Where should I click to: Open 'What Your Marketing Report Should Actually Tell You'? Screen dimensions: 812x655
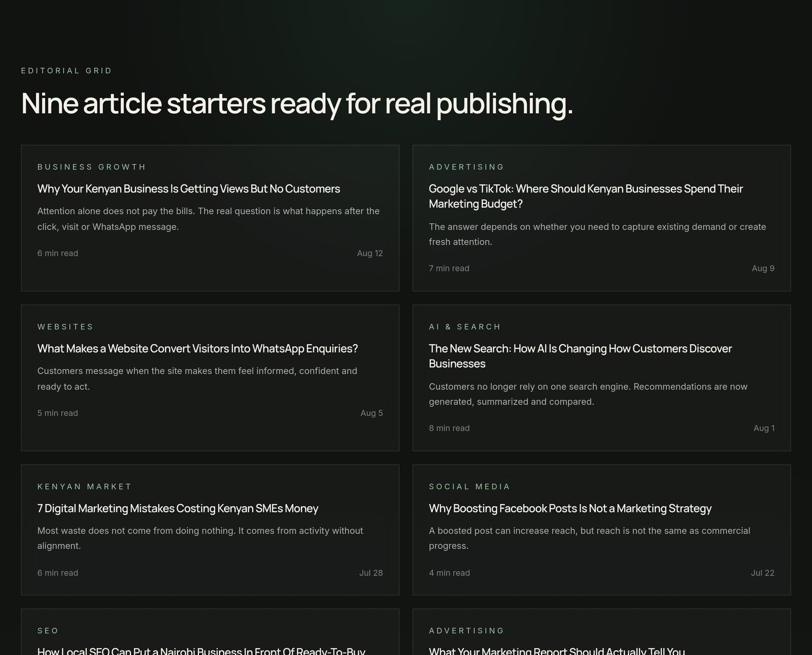(x=557, y=650)
